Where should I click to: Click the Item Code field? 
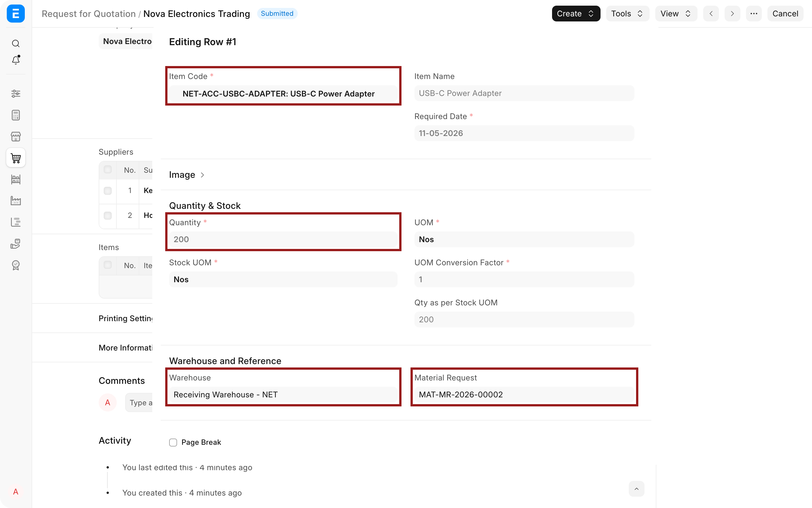point(283,93)
